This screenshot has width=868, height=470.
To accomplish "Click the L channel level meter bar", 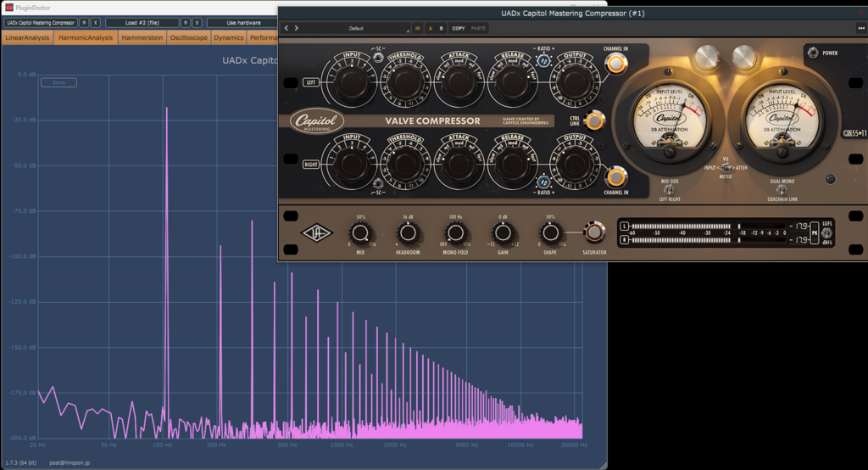I will pyautogui.click(x=708, y=227).
